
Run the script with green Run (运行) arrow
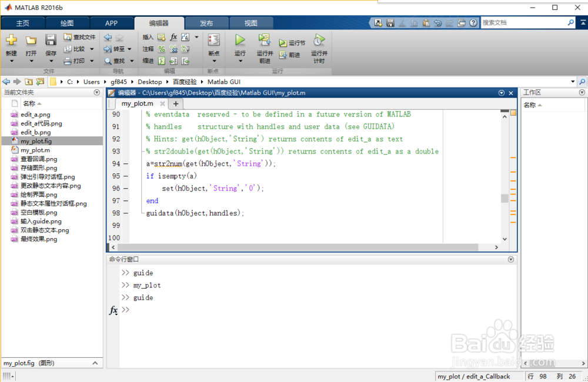pyautogui.click(x=240, y=40)
